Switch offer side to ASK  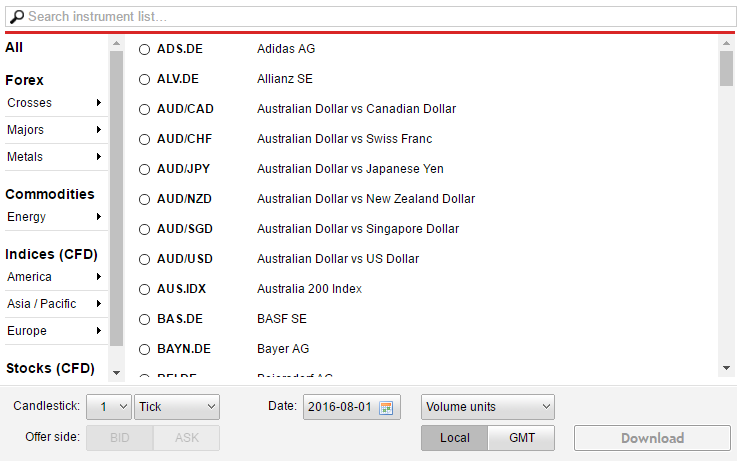[187, 438]
